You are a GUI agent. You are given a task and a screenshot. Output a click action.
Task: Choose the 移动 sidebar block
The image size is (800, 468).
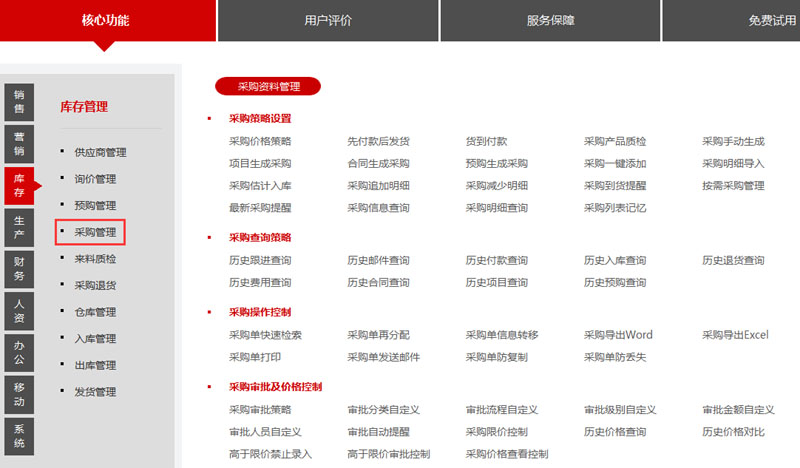[x=19, y=394]
